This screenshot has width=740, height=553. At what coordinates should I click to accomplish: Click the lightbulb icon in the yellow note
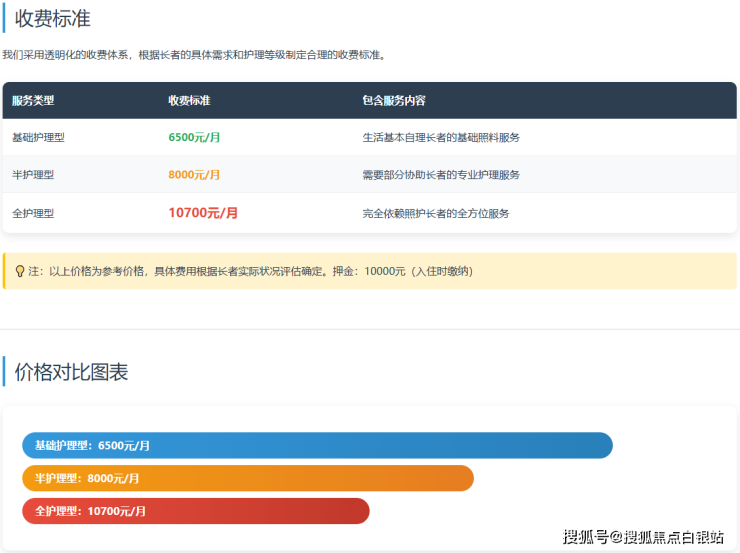coord(20,271)
